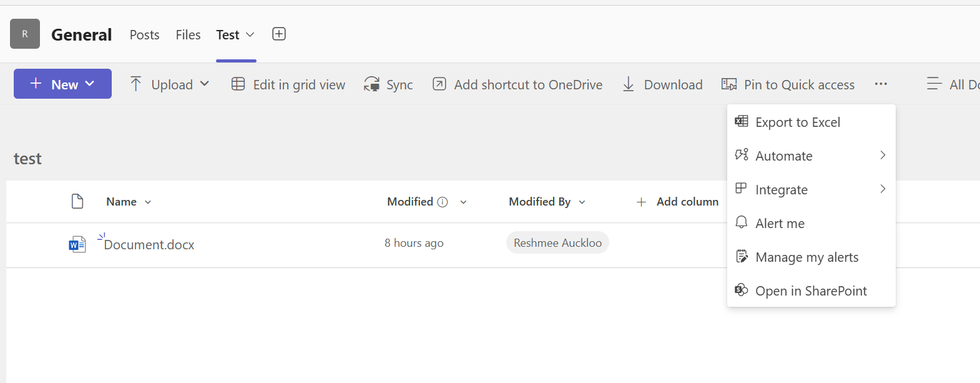Open the Modified column dropdown chevron

click(463, 202)
